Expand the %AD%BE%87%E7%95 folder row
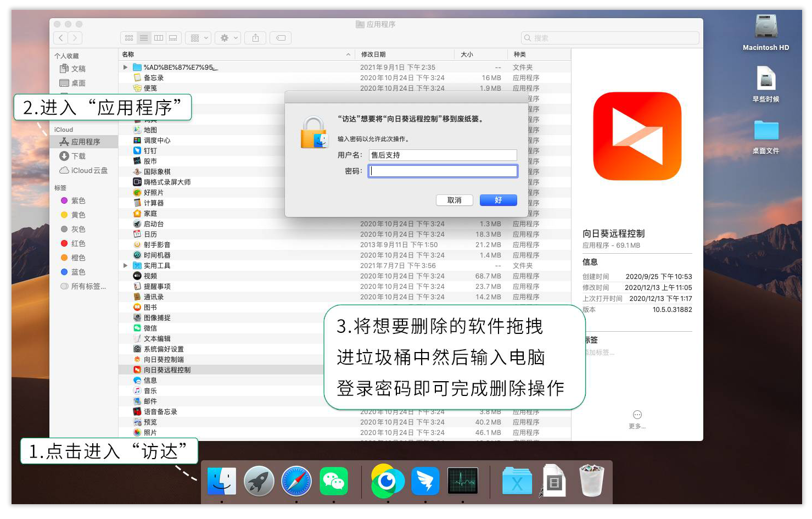This screenshot has width=812, height=519. pyautogui.click(x=125, y=67)
